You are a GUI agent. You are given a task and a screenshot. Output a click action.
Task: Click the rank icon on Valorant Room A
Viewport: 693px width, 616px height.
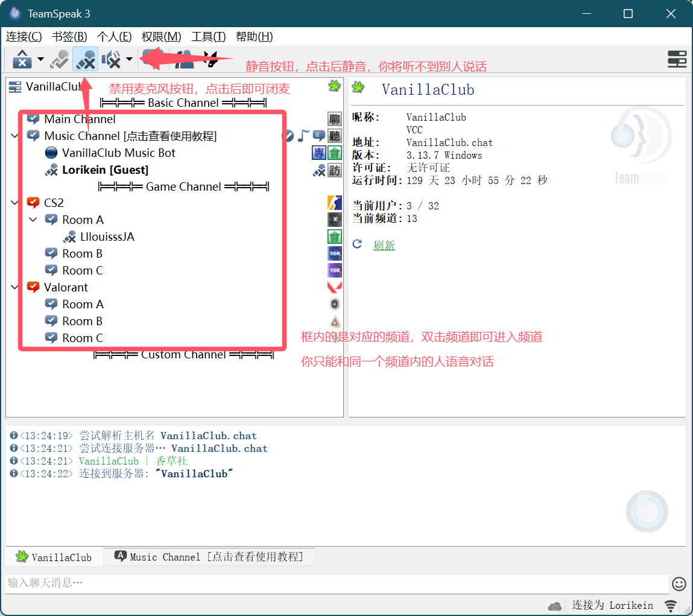[335, 304]
